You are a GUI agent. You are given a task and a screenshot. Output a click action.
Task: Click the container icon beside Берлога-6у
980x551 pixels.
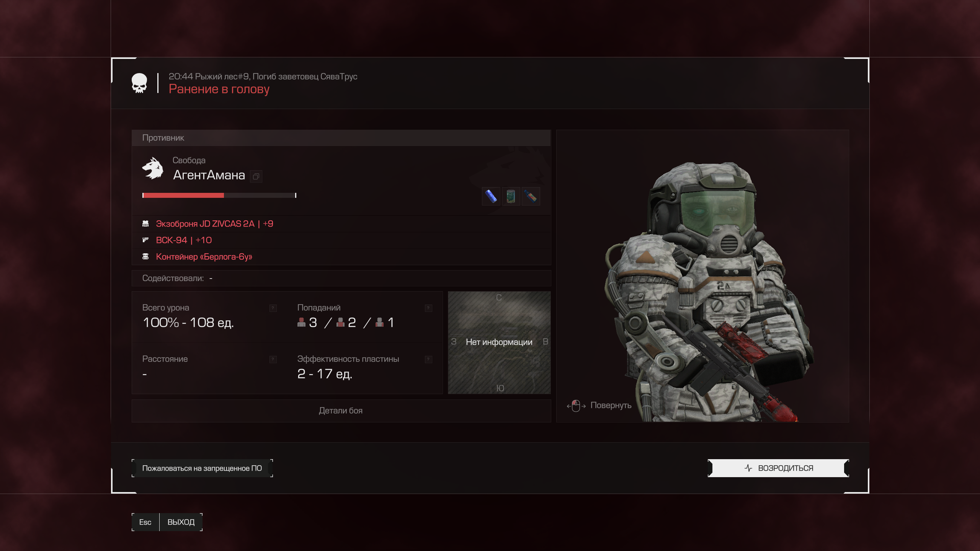[x=145, y=256]
